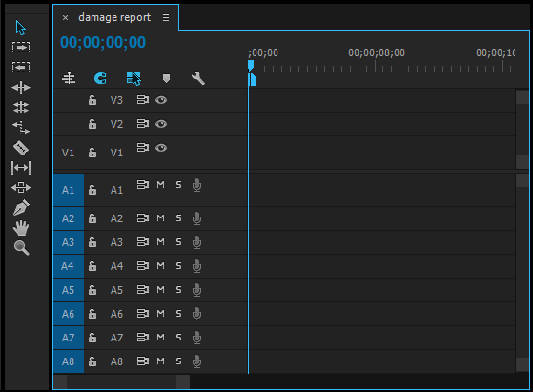Viewport: 533px width, 392px height.
Task: Solo audio track A5
Action: [178, 289]
